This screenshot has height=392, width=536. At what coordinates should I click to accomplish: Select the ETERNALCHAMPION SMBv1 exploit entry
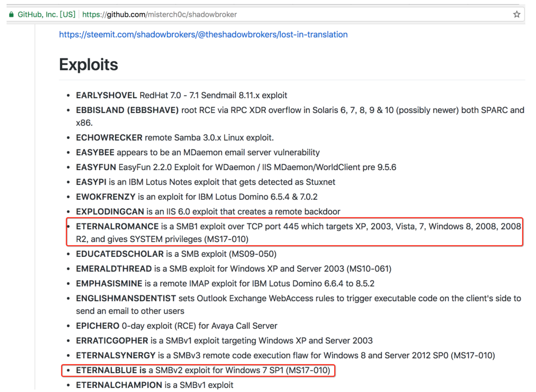[x=155, y=385]
